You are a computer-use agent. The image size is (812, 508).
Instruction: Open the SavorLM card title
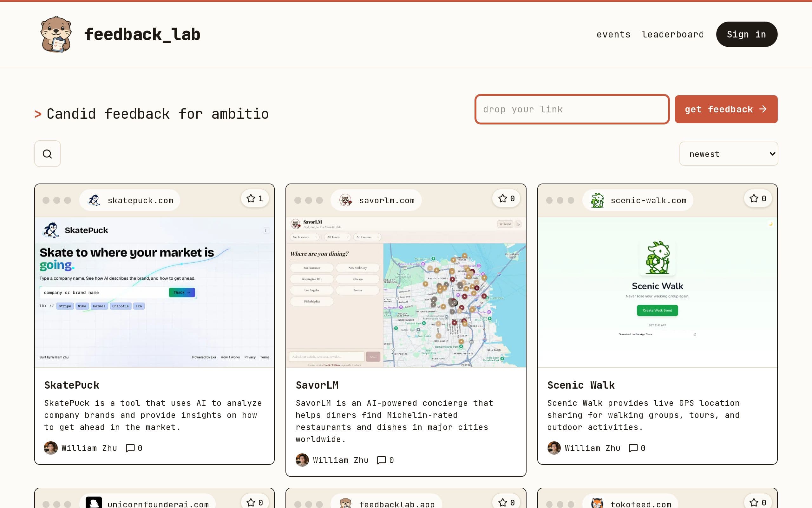tap(317, 385)
